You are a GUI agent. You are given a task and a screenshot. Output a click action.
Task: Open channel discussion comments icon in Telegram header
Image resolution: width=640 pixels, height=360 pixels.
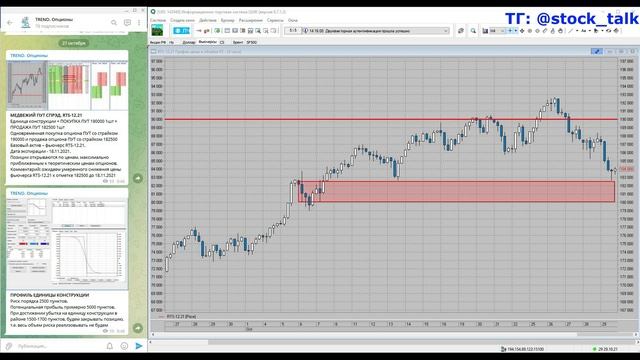pyautogui.click(x=127, y=22)
